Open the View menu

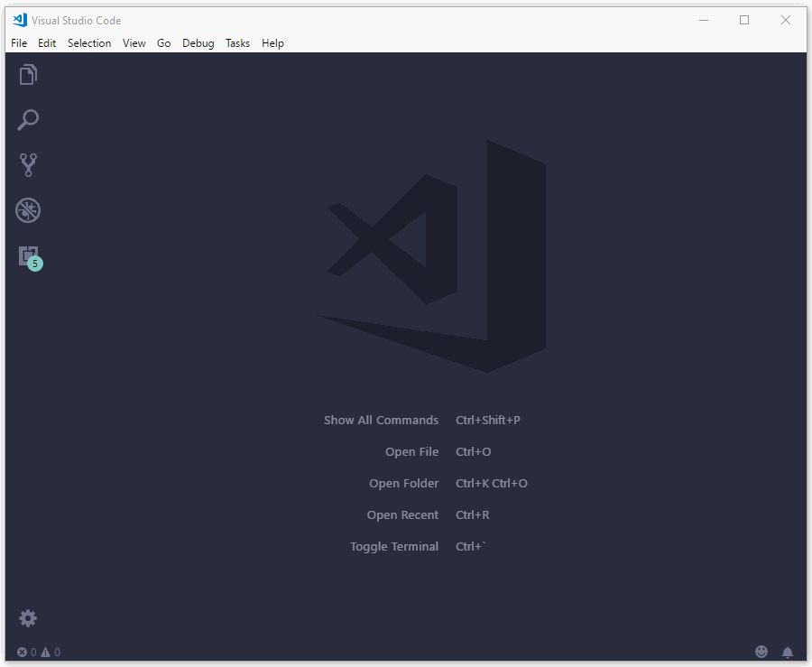coord(134,43)
